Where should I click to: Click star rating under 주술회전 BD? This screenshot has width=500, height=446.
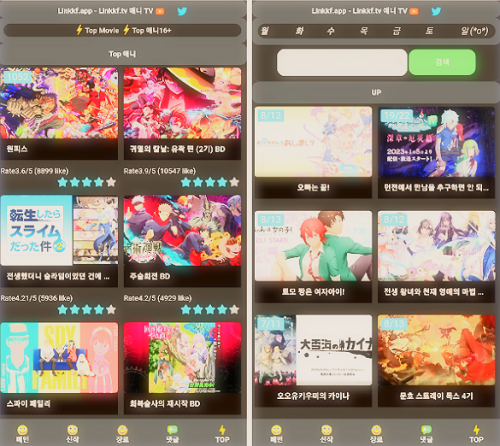tap(210, 310)
